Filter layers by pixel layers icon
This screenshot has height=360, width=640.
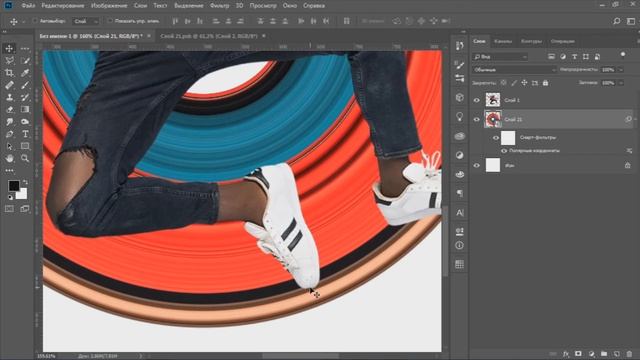pos(551,57)
